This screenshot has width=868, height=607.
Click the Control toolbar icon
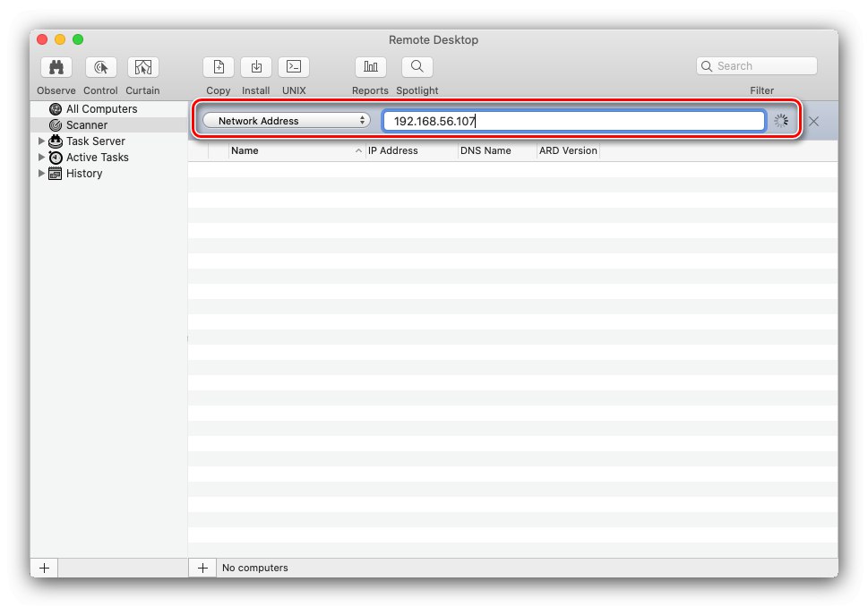[x=100, y=67]
